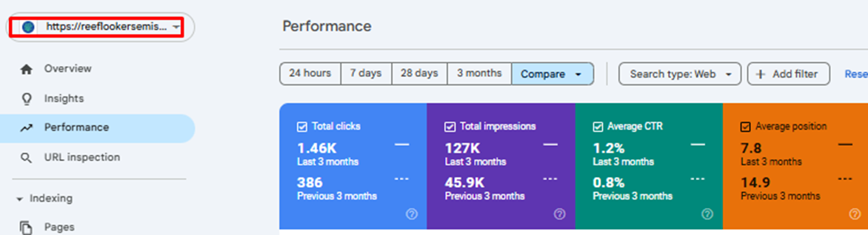Click the Overview home icon
This screenshot has height=235, width=868.
click(x=26, y=69)
